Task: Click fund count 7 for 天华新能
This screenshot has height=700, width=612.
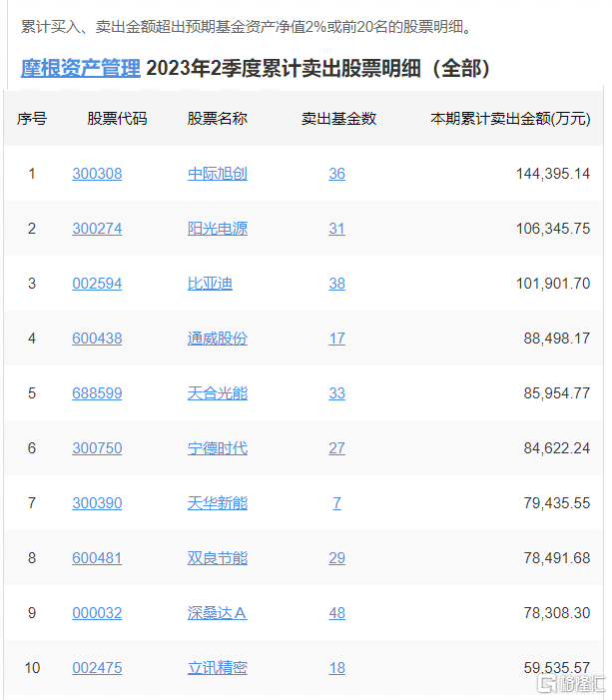Action: pyautogui.click(x=337, y=503)
